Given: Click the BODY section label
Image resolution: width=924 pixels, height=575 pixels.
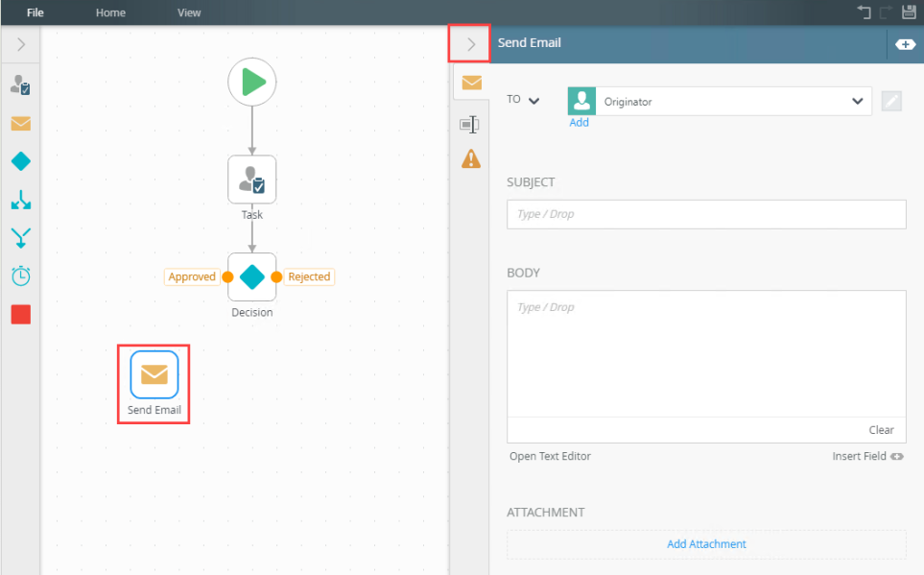Looking at the screenshot, I should point(523,273).
